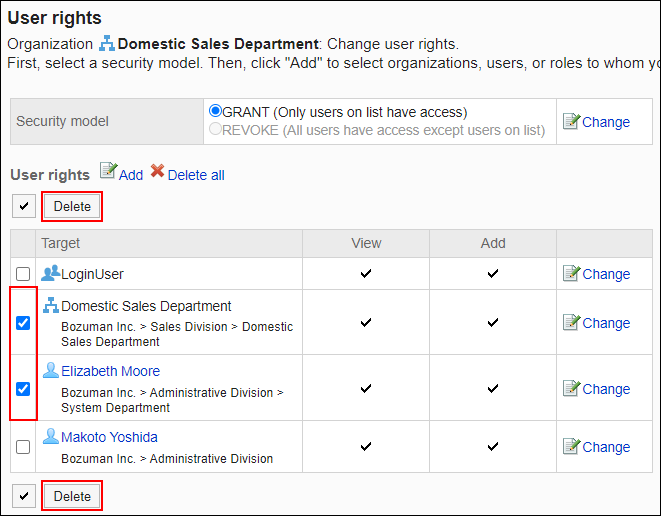Click the organization icon in Domestic Sales Department row
661x516 pixels.
pyautogui.click(x=51, y=305)
